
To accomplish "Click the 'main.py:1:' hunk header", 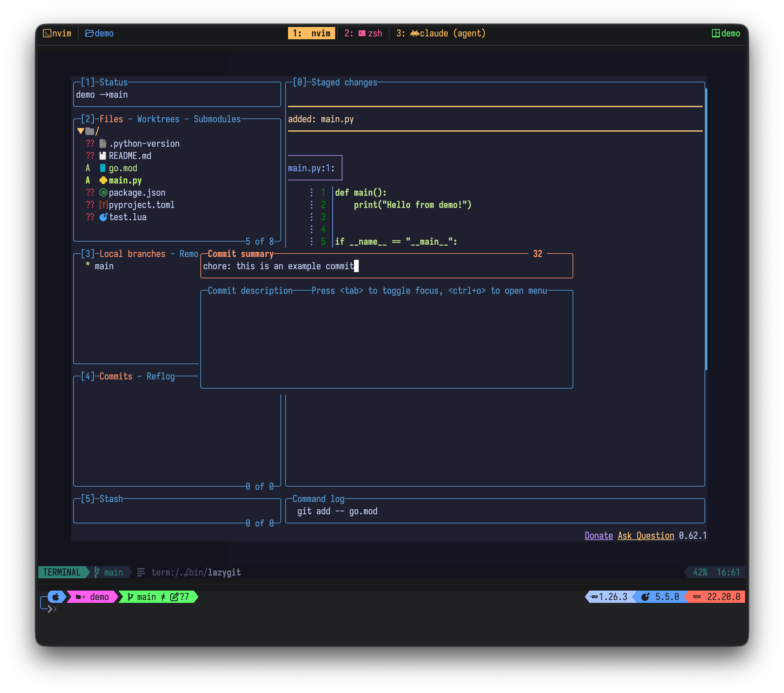I will tap(311, 168).
